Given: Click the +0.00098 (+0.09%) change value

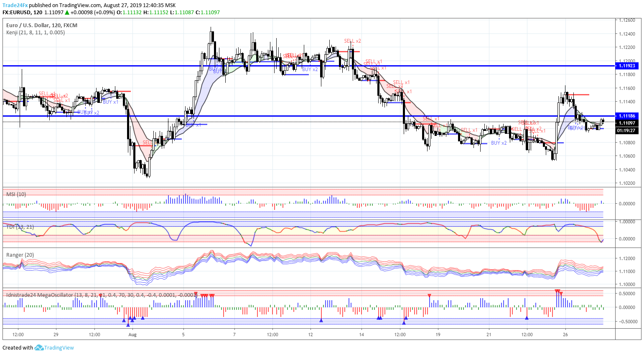Looking at the screenshot, I should [x=93, y=13].
